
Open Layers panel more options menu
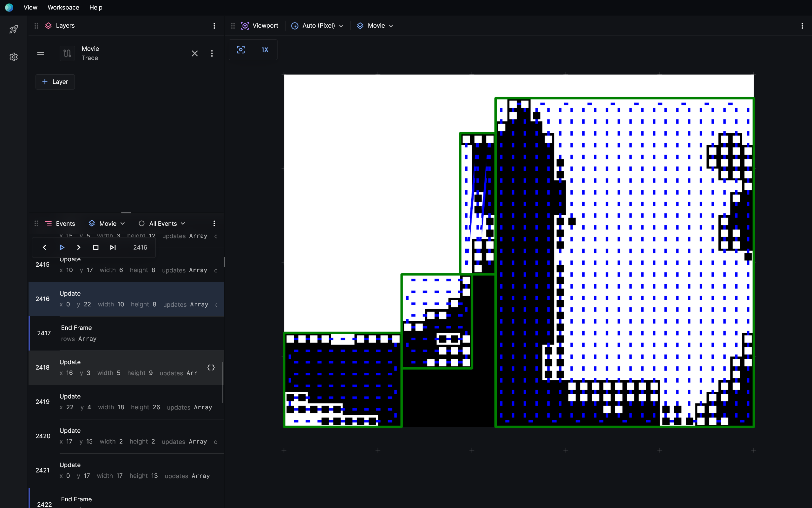point(214,26)
